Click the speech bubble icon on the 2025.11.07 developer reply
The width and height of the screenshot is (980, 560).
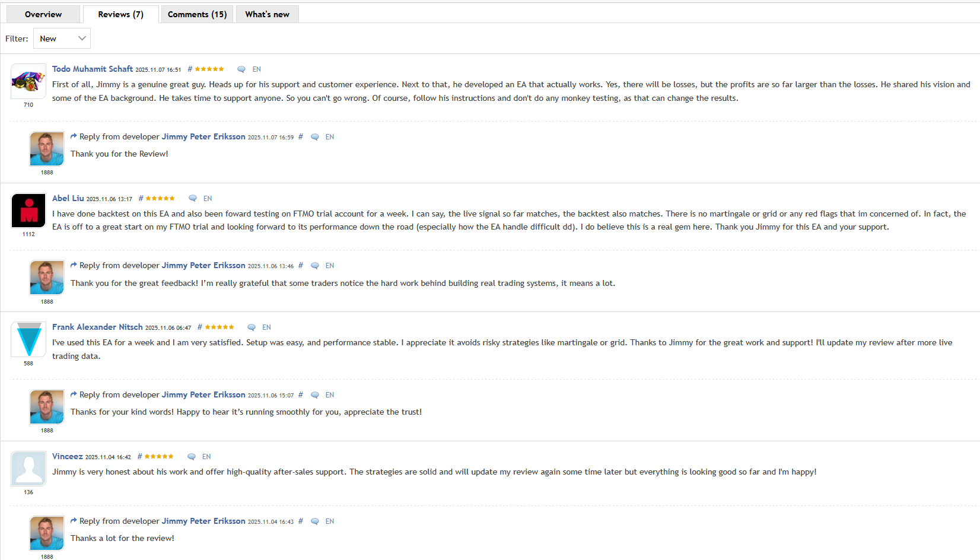pos(314,136)
